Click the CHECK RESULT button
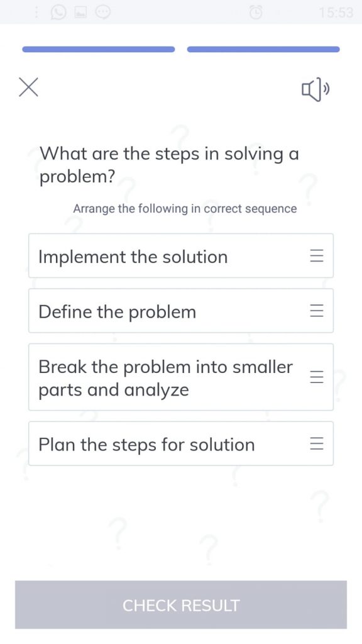This screenshot has width=362, height=644. point(181,604)
